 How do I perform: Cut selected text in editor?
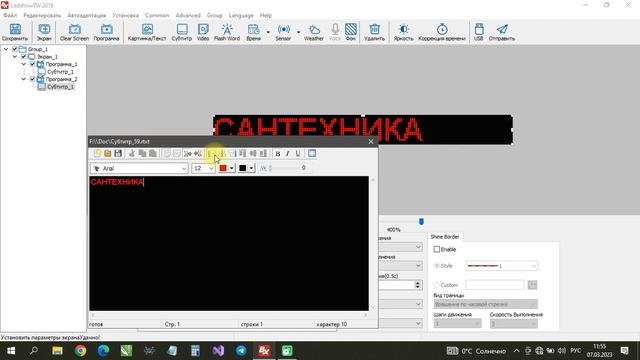(132, 153)
